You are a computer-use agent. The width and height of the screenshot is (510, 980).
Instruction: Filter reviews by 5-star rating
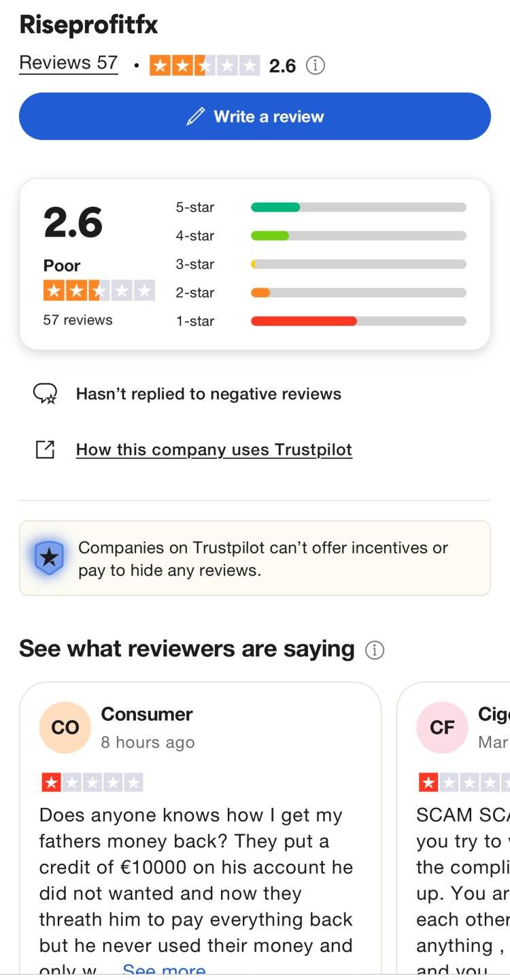pyautogui.click(x=195, y=207)
